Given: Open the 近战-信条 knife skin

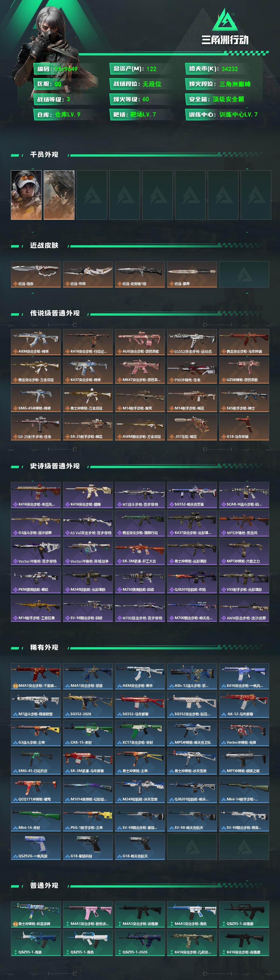Looking at the screenshot, I should point(35,274).
